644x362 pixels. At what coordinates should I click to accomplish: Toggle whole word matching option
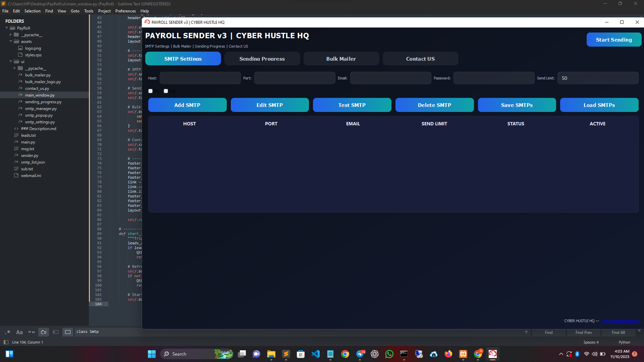point(32,332)
